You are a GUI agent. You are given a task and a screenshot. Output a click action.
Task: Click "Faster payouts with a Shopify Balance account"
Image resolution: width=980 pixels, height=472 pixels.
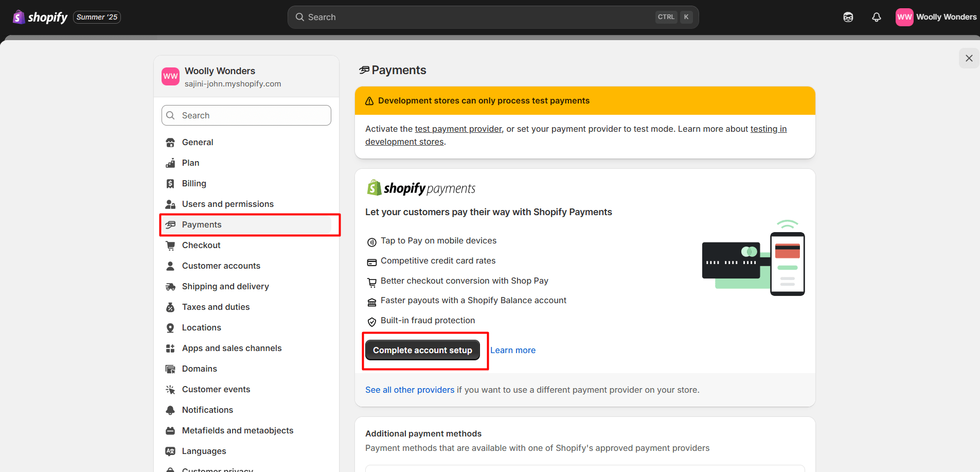tap(473, 300)
